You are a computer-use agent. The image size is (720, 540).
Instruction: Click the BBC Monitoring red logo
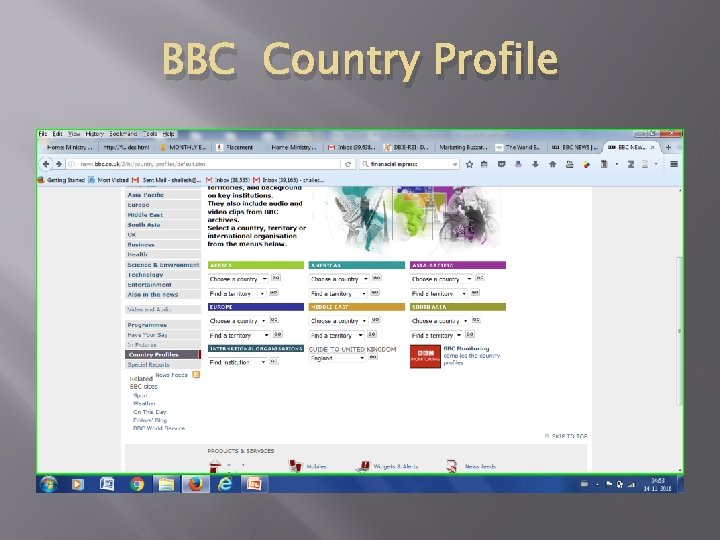[x=425, y=356]
